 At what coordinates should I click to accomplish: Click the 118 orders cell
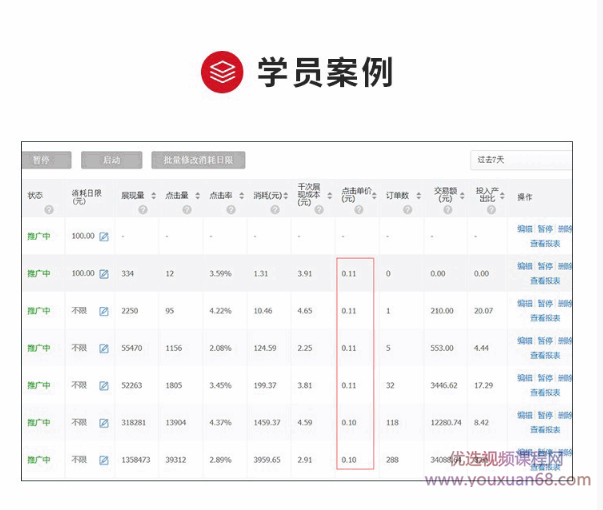point(392,423)
